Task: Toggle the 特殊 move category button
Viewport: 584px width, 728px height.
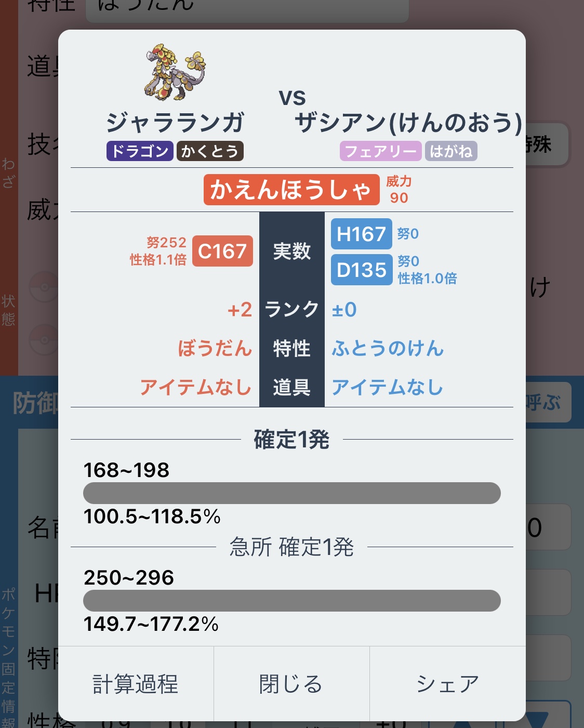Action: [x=546, y=145]
